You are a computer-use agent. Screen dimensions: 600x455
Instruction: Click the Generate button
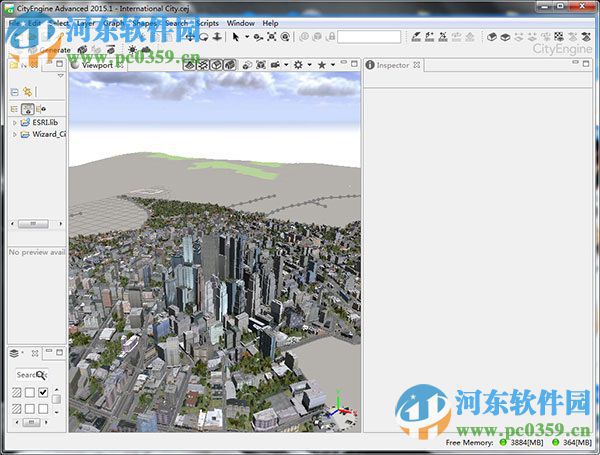pyautogui.click(x=50, y=50)
